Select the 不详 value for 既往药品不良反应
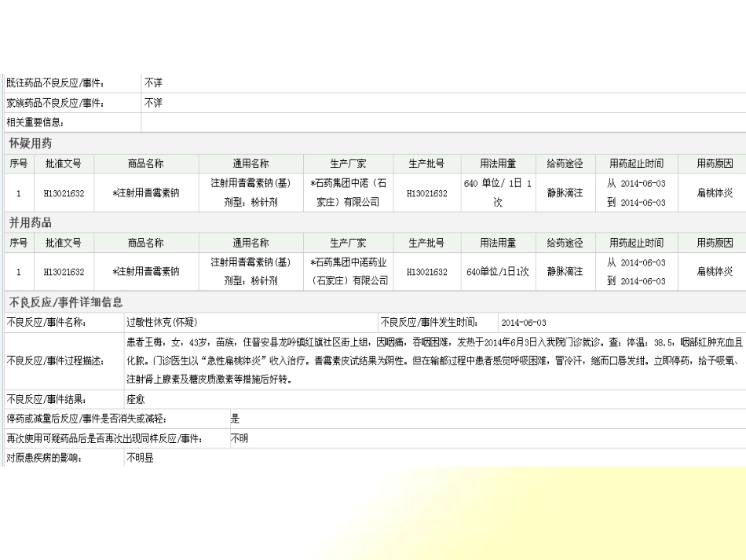The width and height of the screenshot is (746, 560). coord(153,83)
